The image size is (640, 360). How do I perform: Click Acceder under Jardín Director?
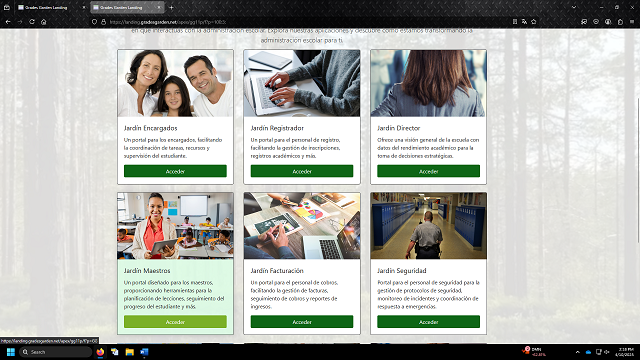click(428, 171)
